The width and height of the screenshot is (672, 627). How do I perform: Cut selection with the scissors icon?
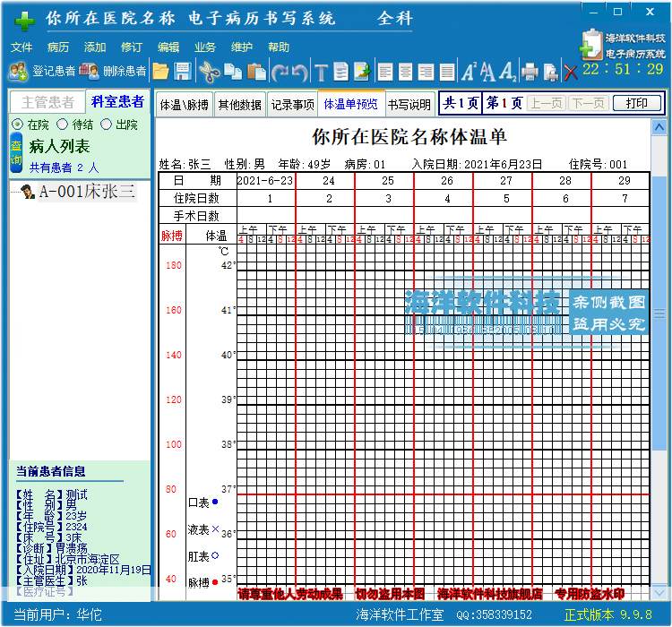210,72
